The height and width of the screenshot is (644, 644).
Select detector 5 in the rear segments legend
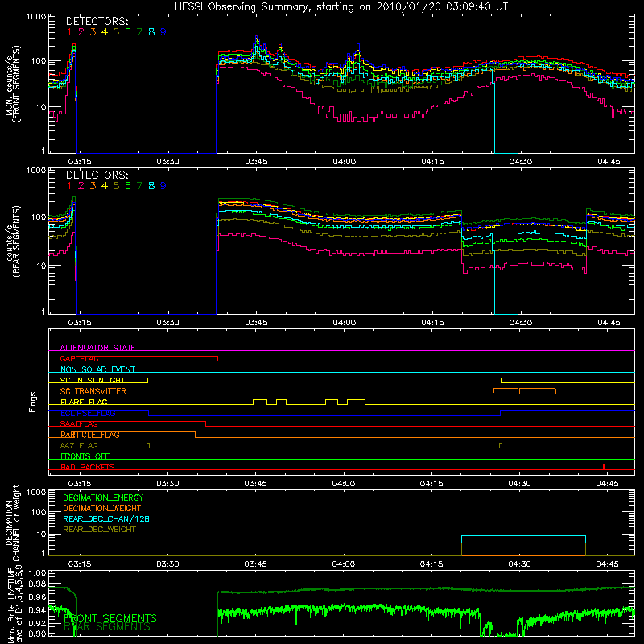[116, 186]
